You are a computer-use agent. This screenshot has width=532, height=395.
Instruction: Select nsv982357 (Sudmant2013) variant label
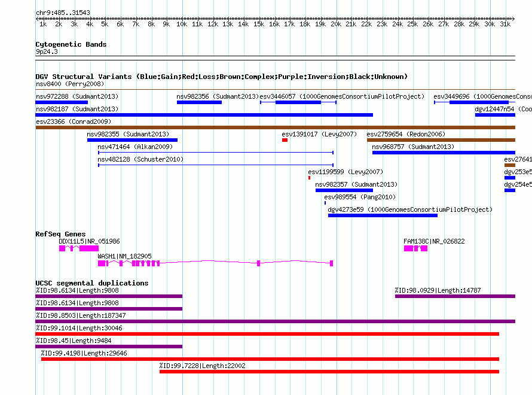point(356,184)
